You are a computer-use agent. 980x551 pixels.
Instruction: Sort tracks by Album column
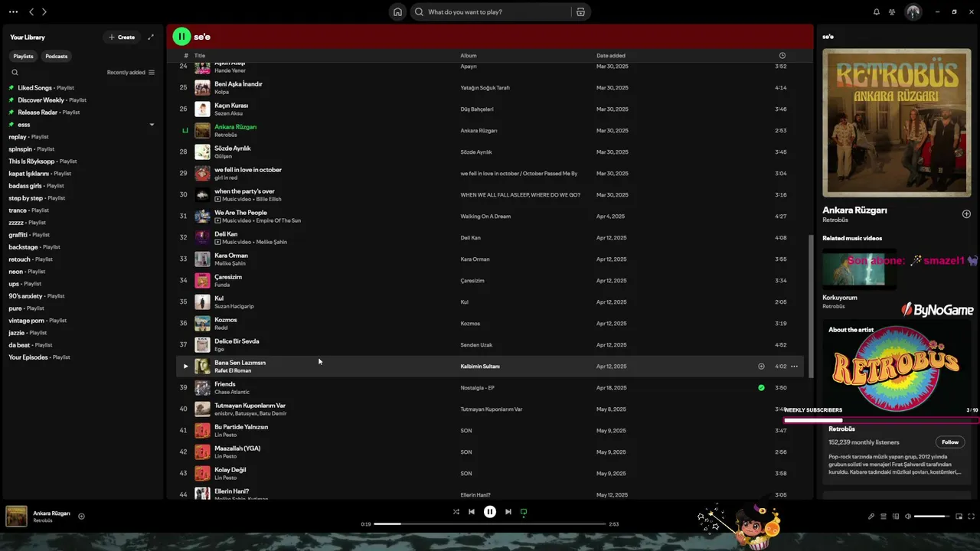tap(469, 56)
